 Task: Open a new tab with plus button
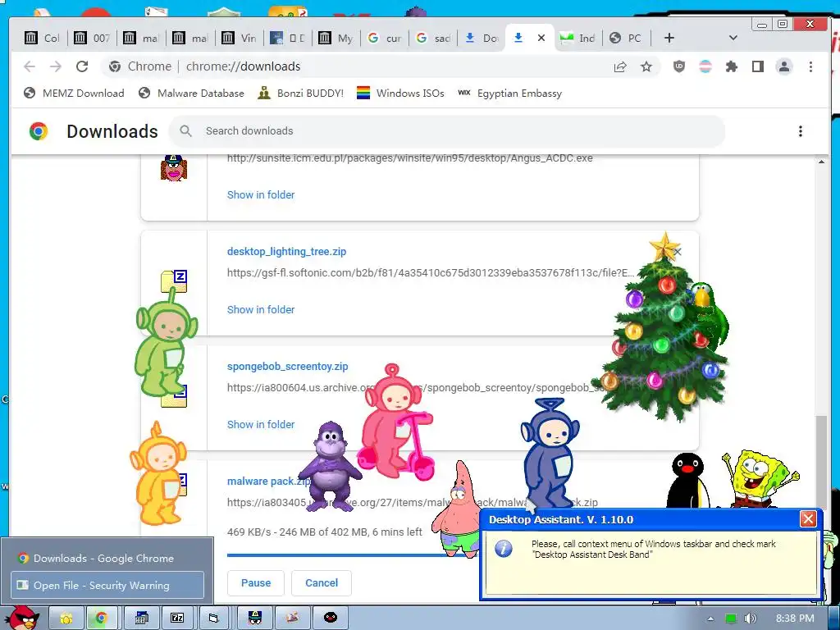click(669, 38)
